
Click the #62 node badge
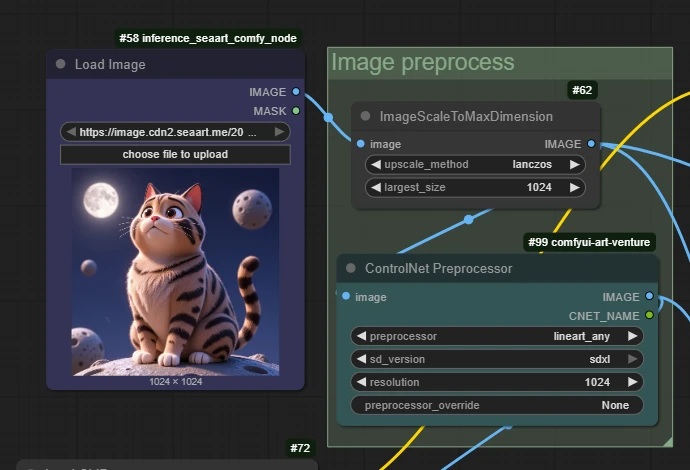(582, 90)
